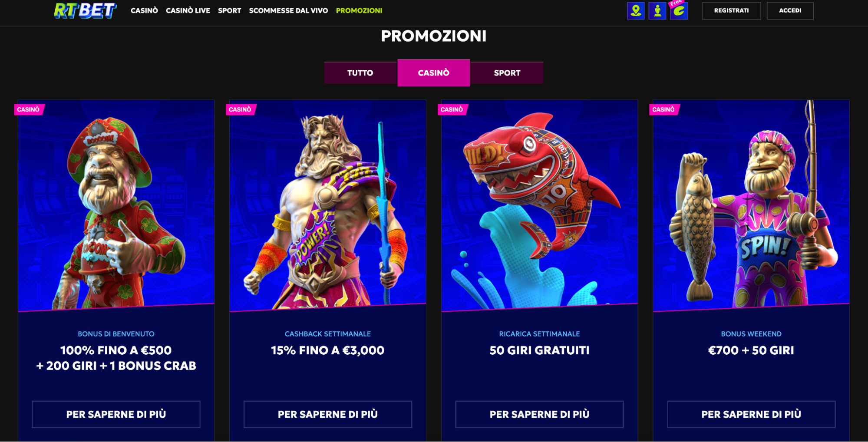Click the leprechaun welcome bonus image
868x442 pixels.
[116, 205]
